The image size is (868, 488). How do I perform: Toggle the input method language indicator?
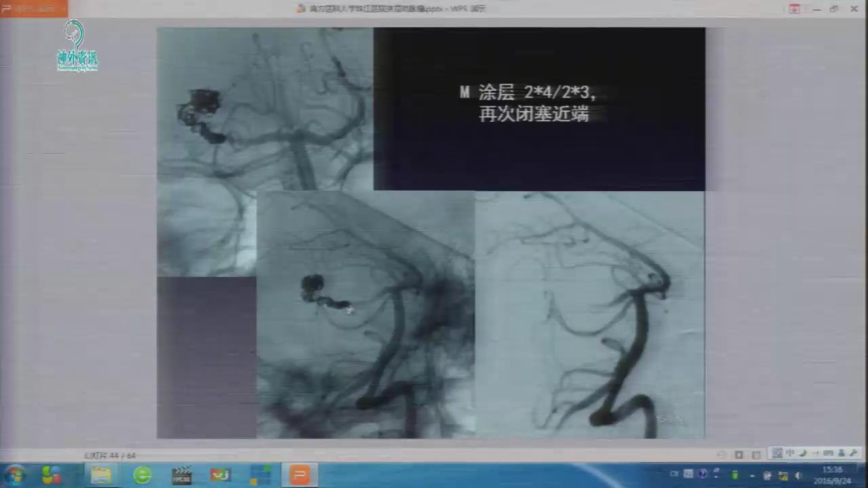click(x=789, y=454)
